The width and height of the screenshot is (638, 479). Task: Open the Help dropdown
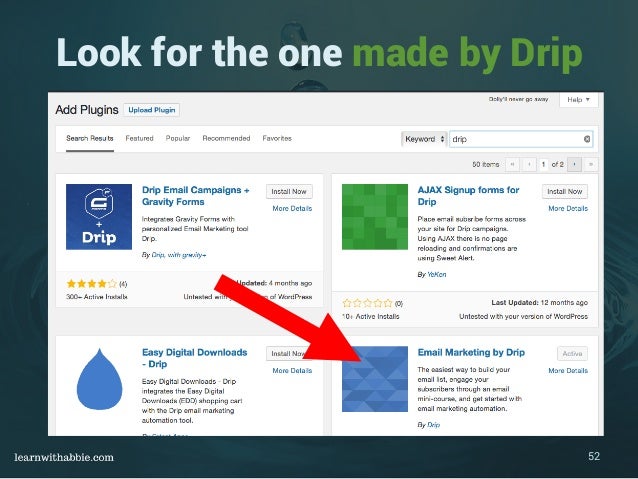pyautogui.click(x=579, y=100)
